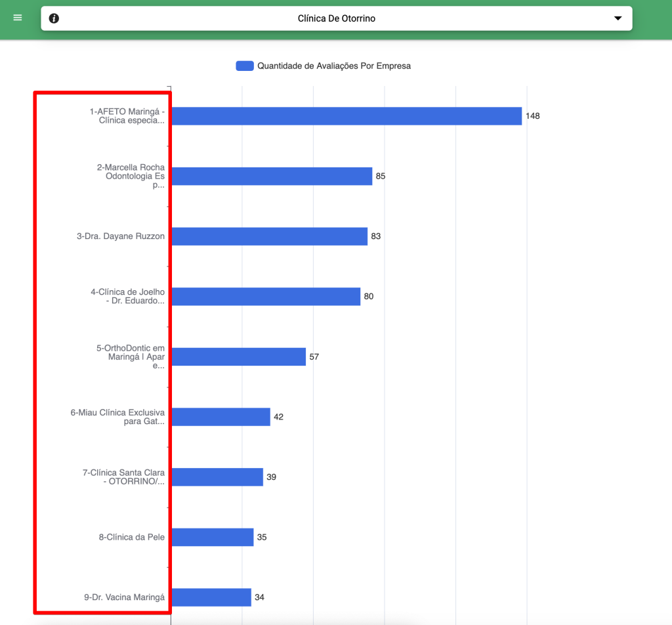Click the value 80
This screenshot has height=625, width=672.
point(369,297)
